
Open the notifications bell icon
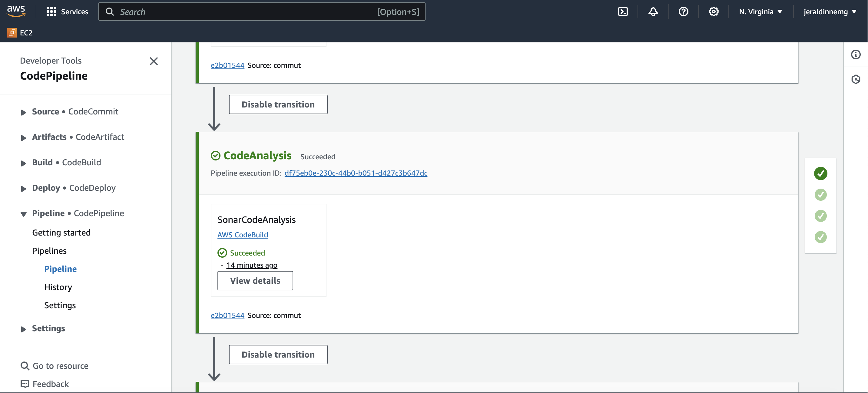tap(653, 12)
